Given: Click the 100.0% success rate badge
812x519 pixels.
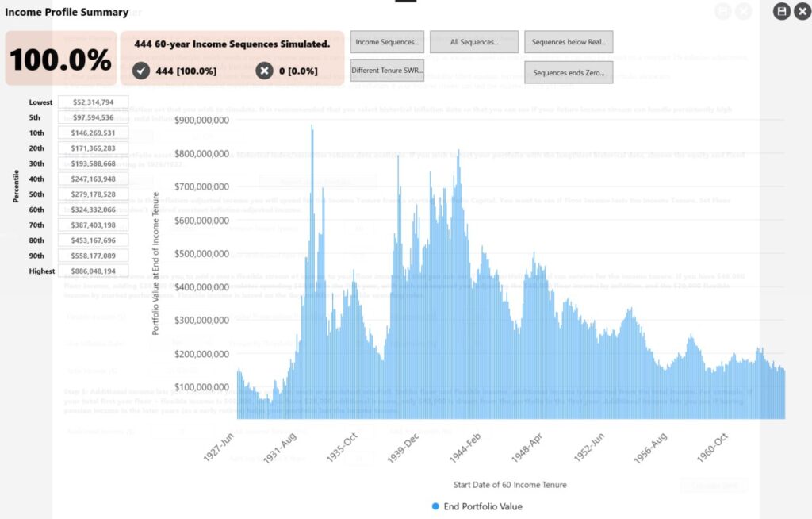Looking at the screenshot, I should [x=60, y=58].
